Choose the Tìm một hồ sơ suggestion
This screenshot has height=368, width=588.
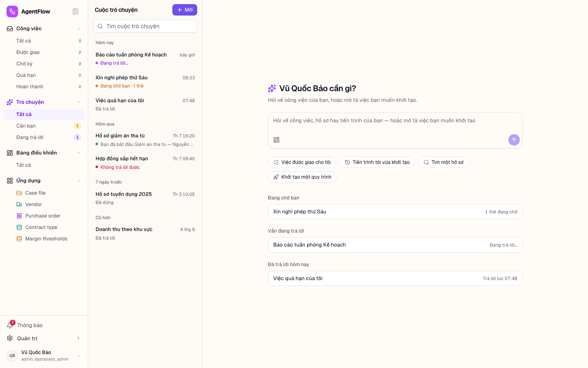(x=443, y=162)
